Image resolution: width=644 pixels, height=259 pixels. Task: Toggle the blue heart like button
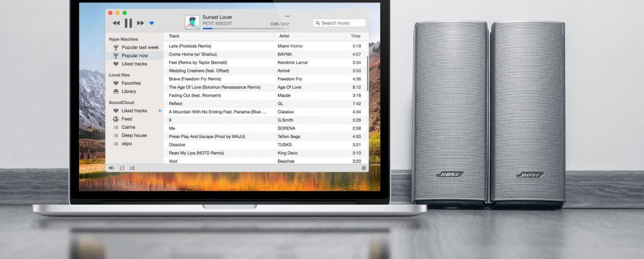[152, 23]
